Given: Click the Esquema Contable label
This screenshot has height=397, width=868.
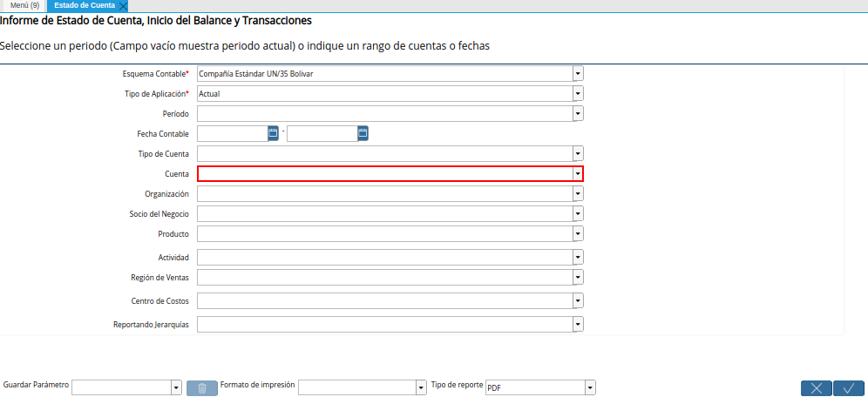Looking at the screenshot, I should click(x=155, y=73).
